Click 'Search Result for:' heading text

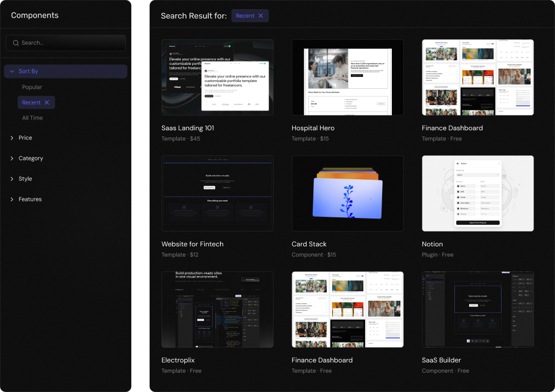pyautogui.click(x=193, y=16)
